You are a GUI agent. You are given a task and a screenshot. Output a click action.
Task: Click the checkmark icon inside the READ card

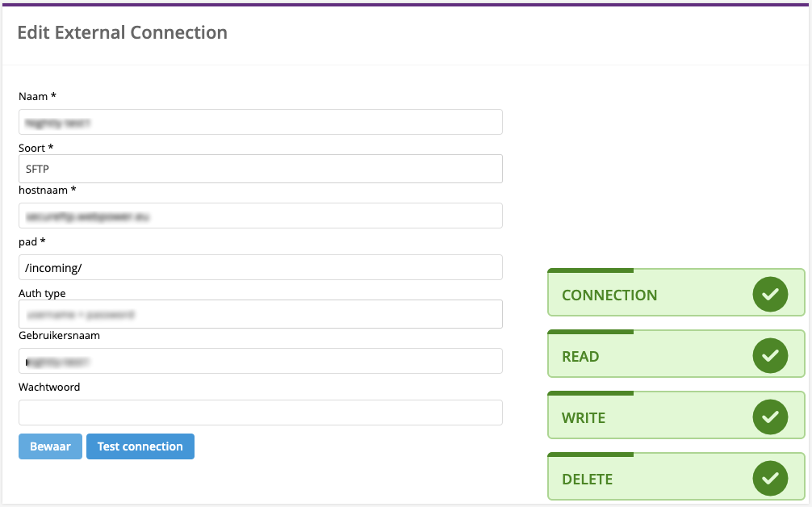point(770,355)
